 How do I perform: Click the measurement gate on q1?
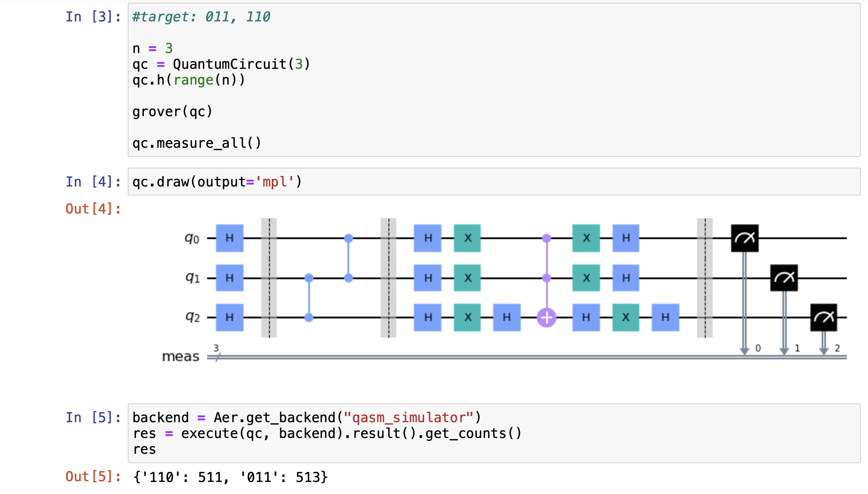[784, 278]
